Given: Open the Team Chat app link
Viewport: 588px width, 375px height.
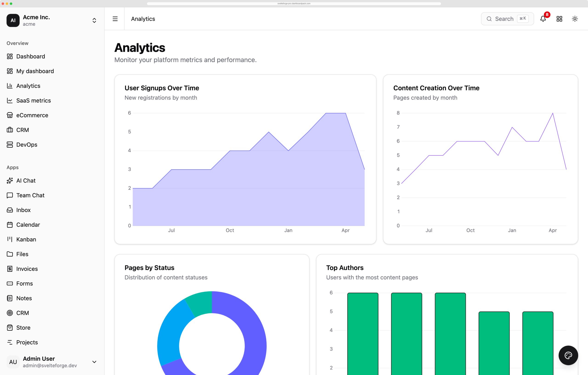Looking at the screenshot, I should coord(52,195).
